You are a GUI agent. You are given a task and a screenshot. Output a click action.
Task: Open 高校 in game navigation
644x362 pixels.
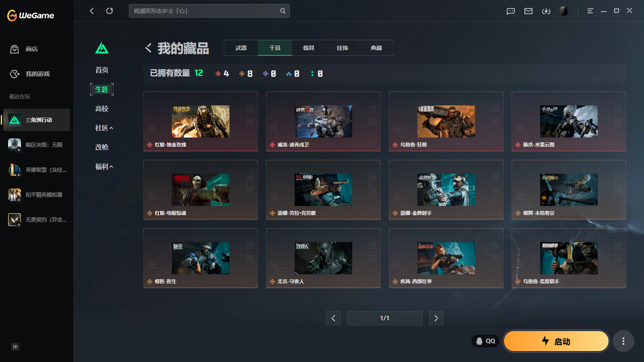(x=102, y=109)
